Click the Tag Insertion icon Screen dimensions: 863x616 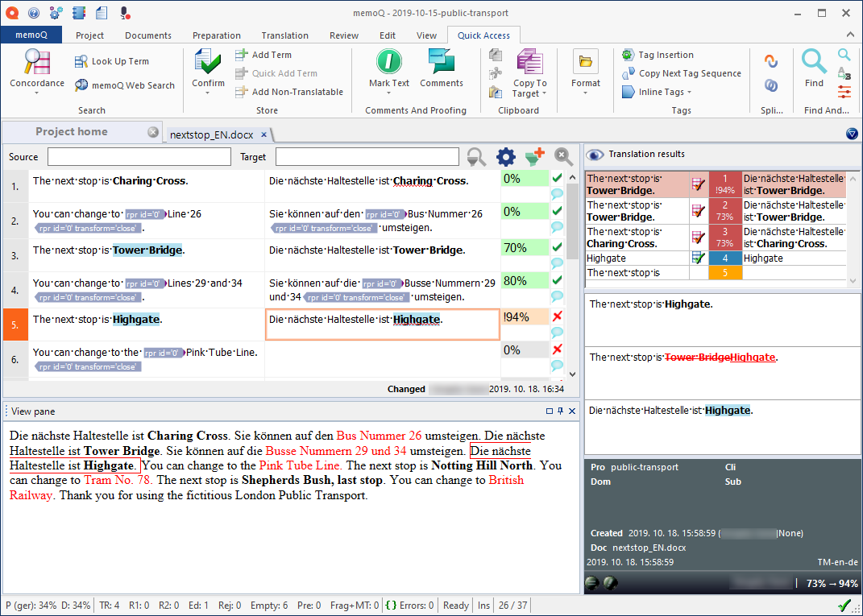pos(628,55)
